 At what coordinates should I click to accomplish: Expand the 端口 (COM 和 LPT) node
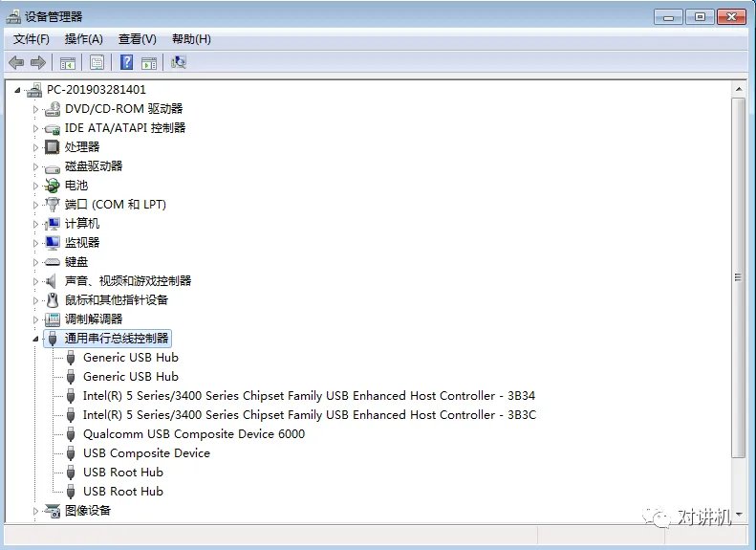(36, 205)
